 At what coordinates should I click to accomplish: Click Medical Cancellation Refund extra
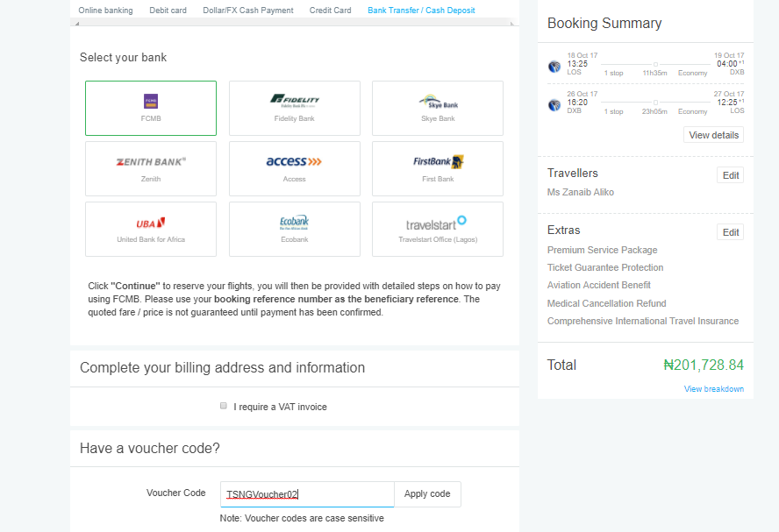click(x=606, y=303)
